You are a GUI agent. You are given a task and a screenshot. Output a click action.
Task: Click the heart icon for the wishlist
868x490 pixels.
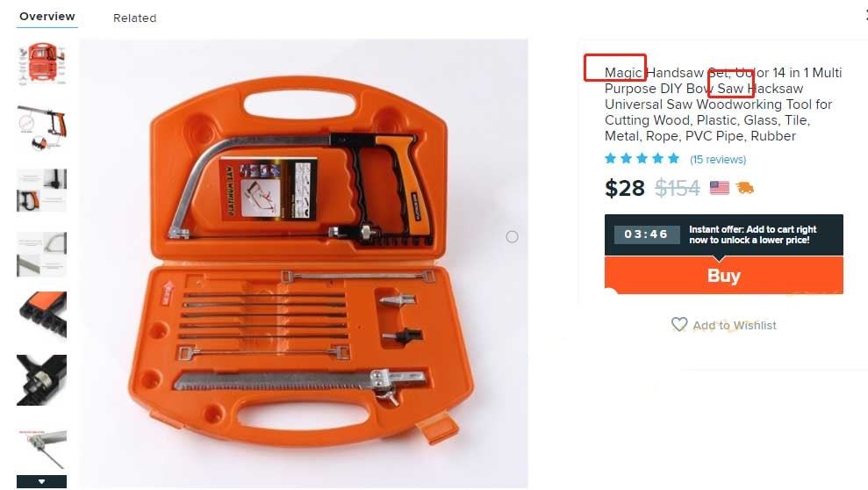[x=679, y=324]
